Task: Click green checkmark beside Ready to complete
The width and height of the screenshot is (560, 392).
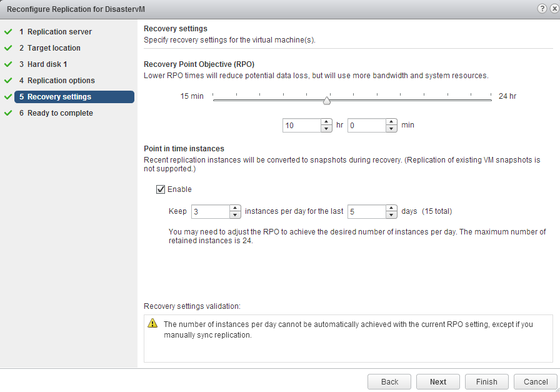Action: [8, 113]
